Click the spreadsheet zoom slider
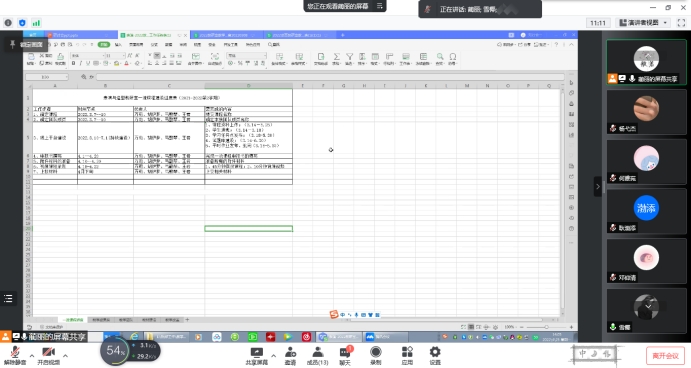691x368 pixels. [546, 327]
